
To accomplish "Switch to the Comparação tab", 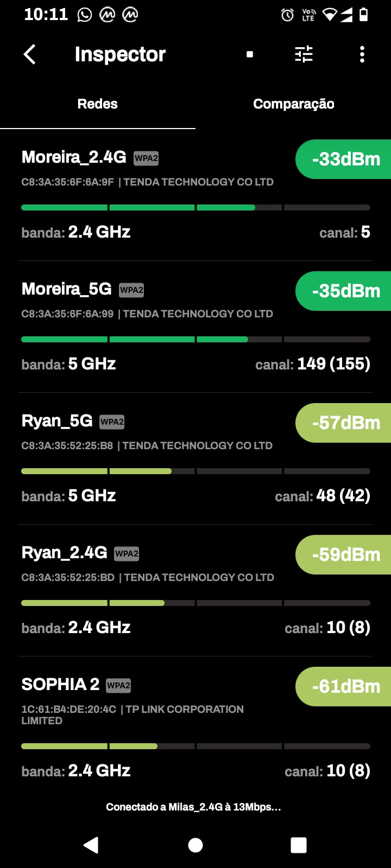I will tap(293, 104).
